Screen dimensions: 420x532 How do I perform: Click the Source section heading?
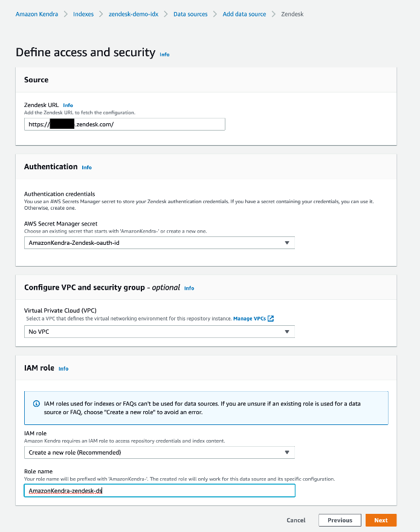[x=36, y=80]
